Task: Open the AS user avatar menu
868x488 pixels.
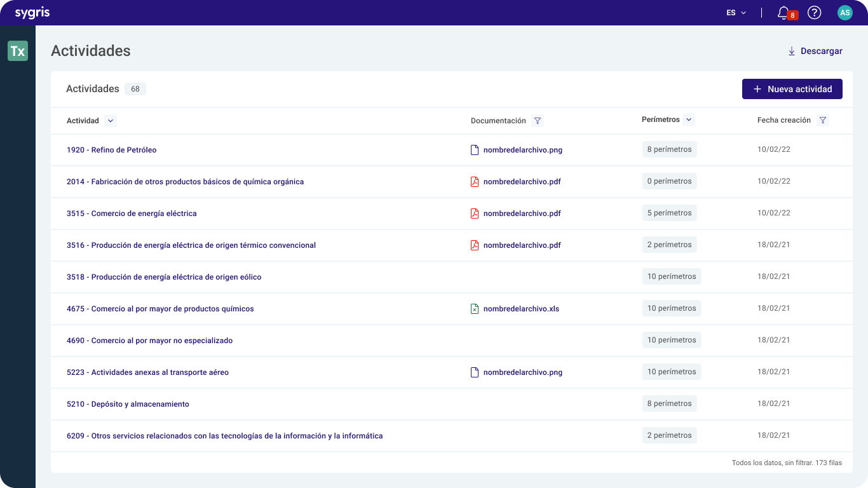Action: [x=844, y=13]
